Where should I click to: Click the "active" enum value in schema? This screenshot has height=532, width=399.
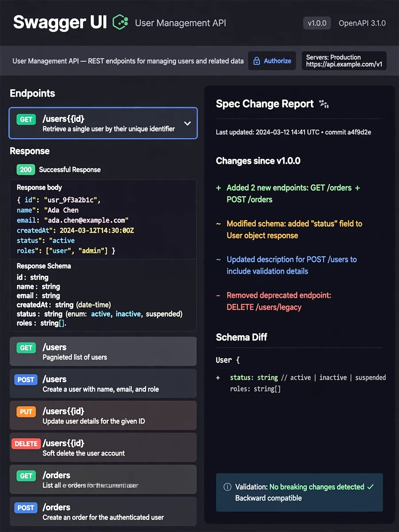pos(101,314)
